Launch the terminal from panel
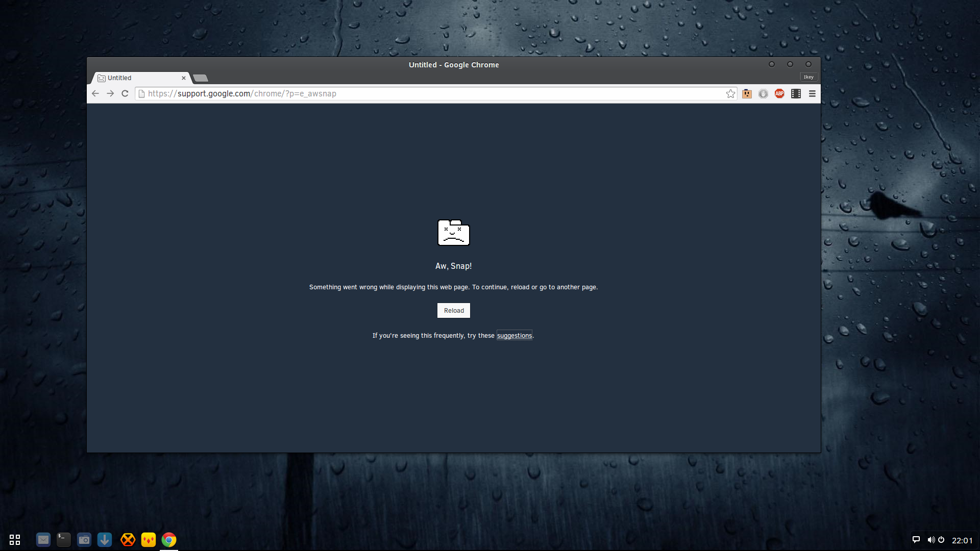 [x=64, y=539]
